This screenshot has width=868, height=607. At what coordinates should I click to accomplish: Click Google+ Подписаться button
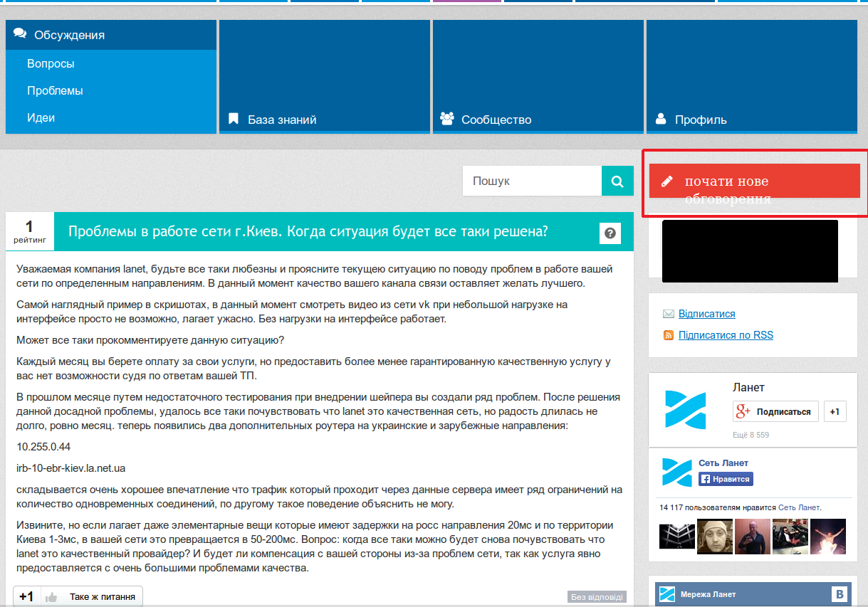click(x=775, y=411)
